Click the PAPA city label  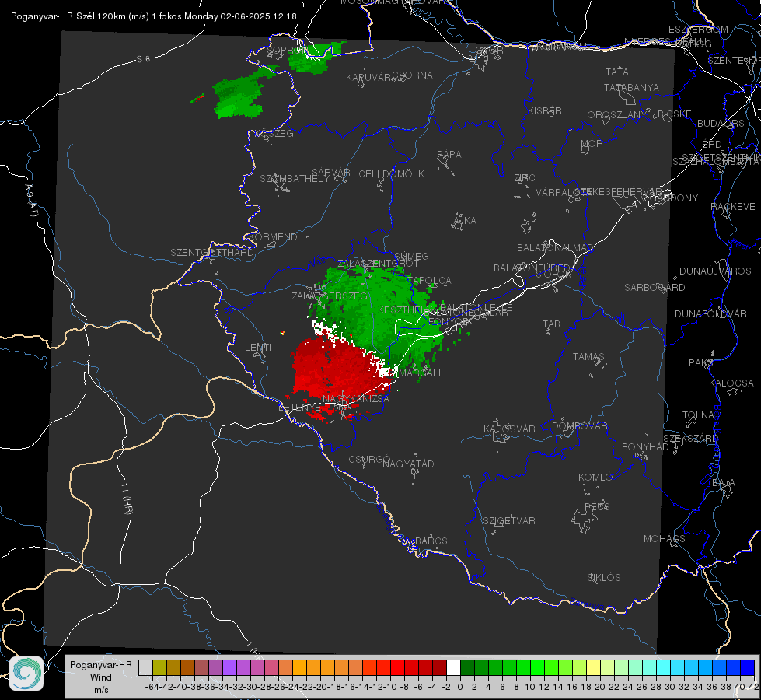449,155
